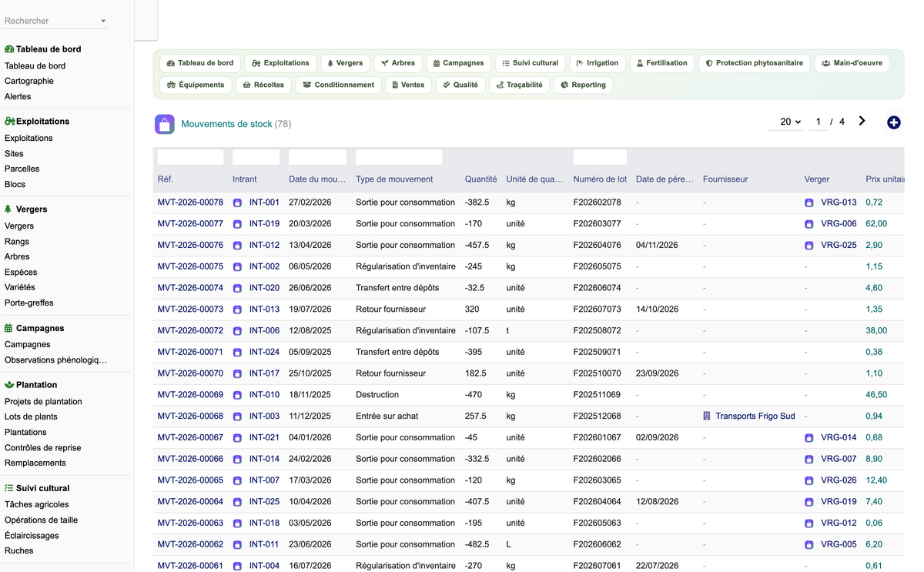The height and width of the screenshot is (572, 924).
Task: Click the VRG-013 orchard icon
Action: [808, 202]
